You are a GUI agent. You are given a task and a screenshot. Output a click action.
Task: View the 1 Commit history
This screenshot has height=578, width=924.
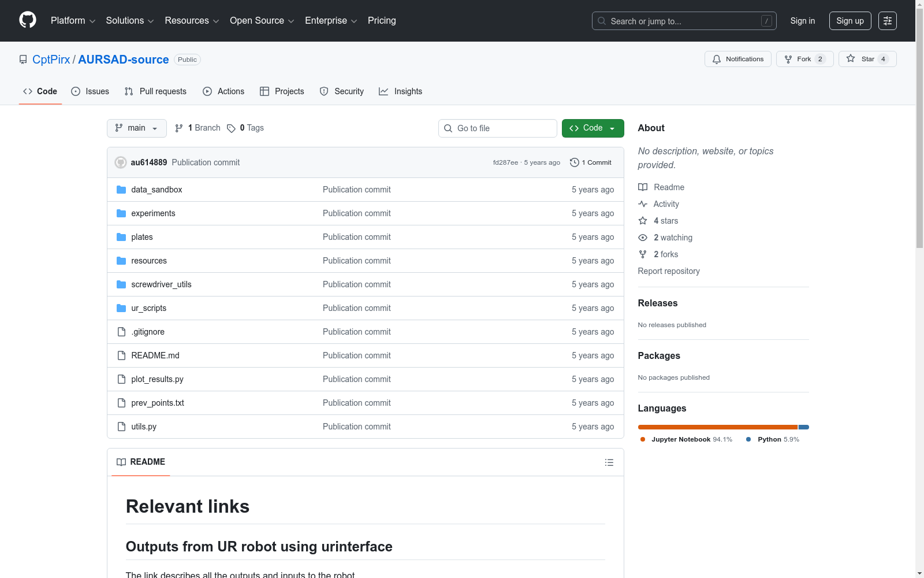click(591, 162)
